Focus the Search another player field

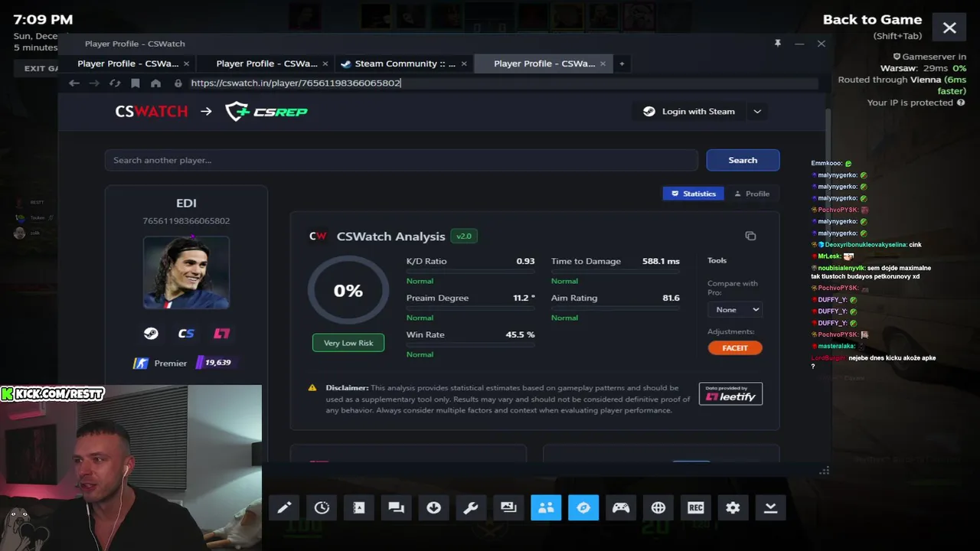coord(401,160)
